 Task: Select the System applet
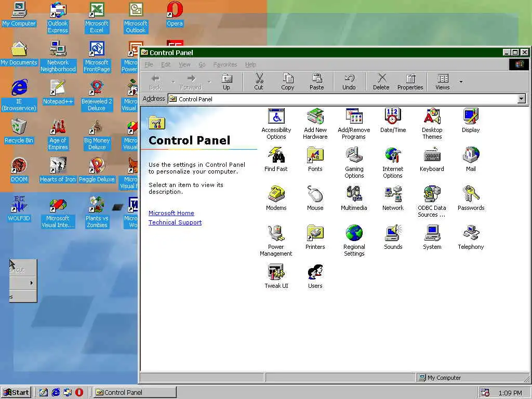click(x=432, y=237)
